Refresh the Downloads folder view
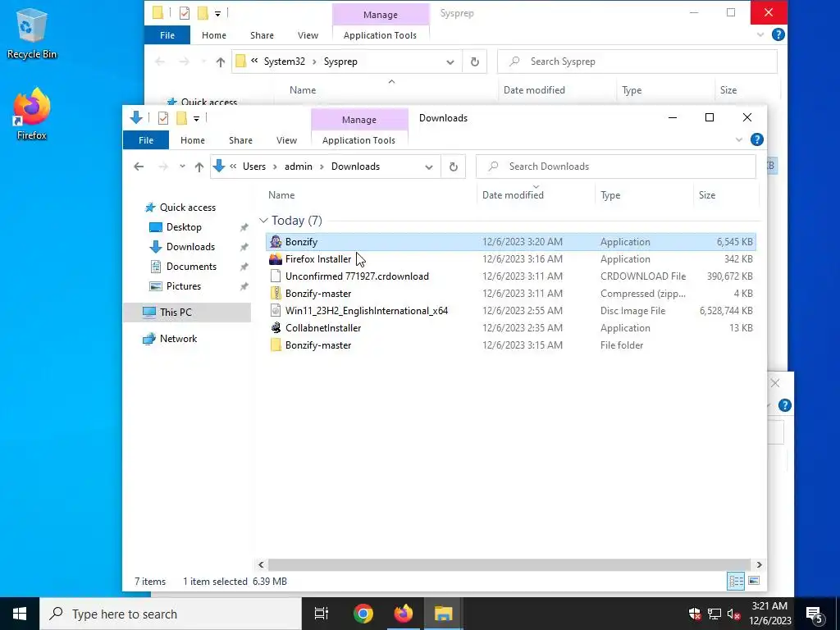The width and height of the screenshot is (840, 630). coord(453,167)
